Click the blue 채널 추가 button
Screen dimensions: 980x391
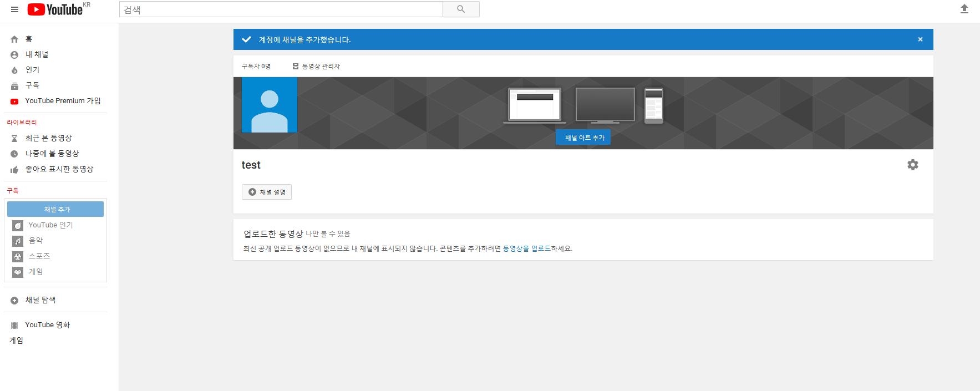(x=55, y=209)
